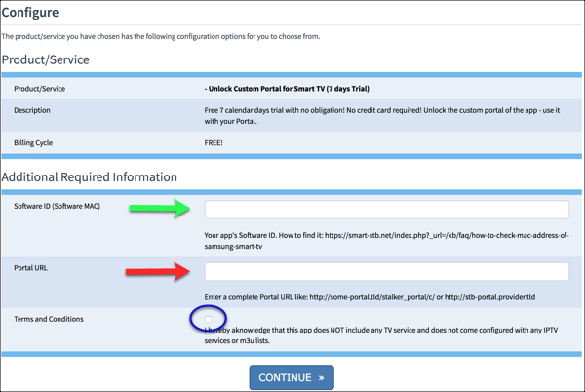Image resolution: width=585 pixels, height=392 pixels.
Task: Click the Terms and Conditions label
Action: pos(49,319)
